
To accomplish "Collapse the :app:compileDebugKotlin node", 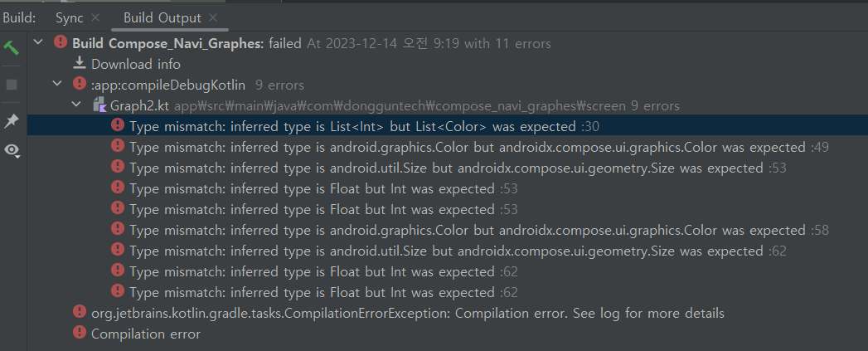I will 56,84.
